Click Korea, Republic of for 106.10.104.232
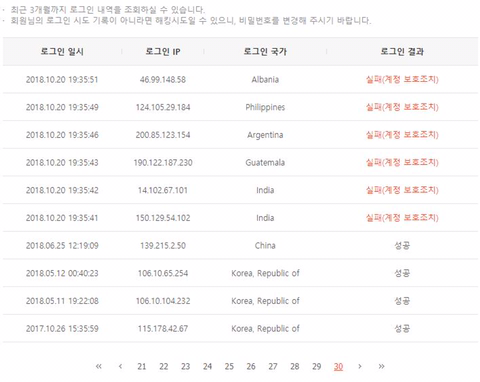The width and height of the screenshot is (480, 382). 265,301
